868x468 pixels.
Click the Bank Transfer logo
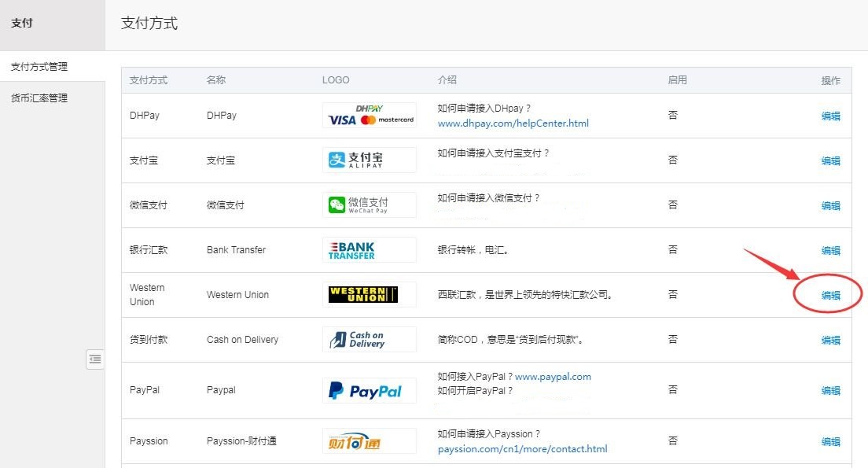tap(370, 250)
